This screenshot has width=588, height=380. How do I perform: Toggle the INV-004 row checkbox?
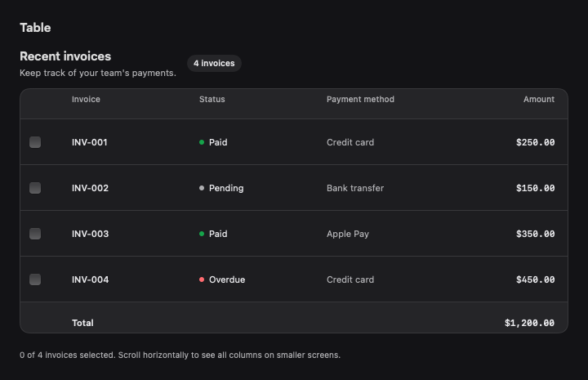(x=35, y=279)
